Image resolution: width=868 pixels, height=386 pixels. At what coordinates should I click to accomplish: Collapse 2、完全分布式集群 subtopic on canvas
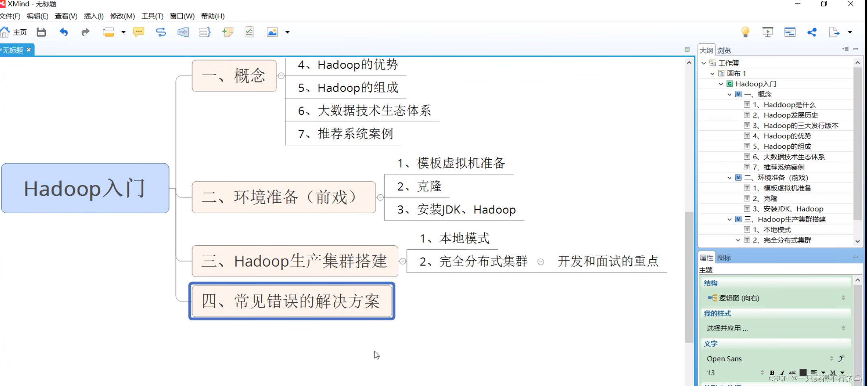tap(541, 262)
